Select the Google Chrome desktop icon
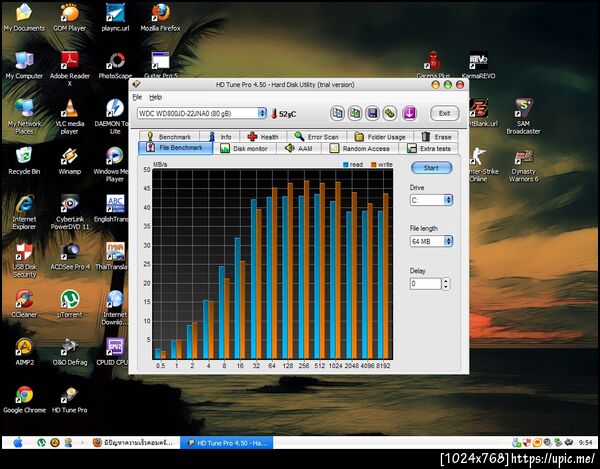 (x=24, y=396)
